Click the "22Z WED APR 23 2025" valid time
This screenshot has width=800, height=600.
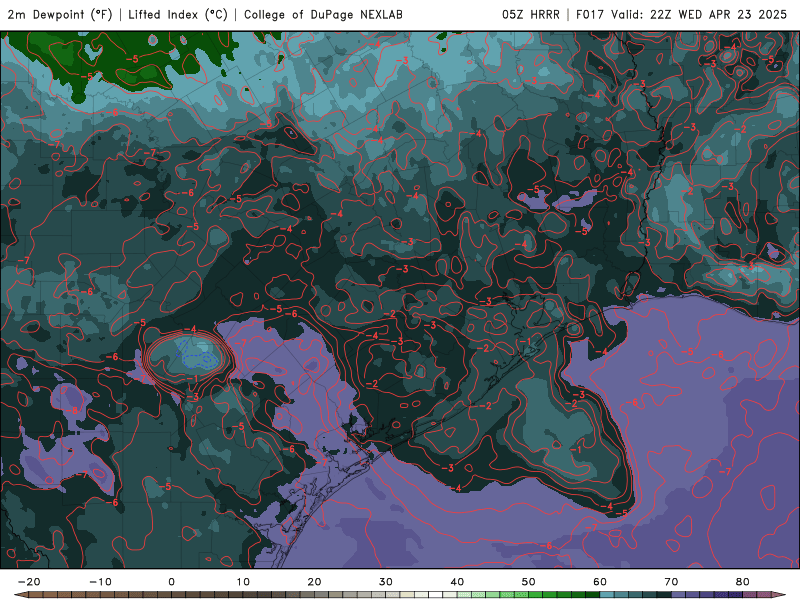point(718,15)
